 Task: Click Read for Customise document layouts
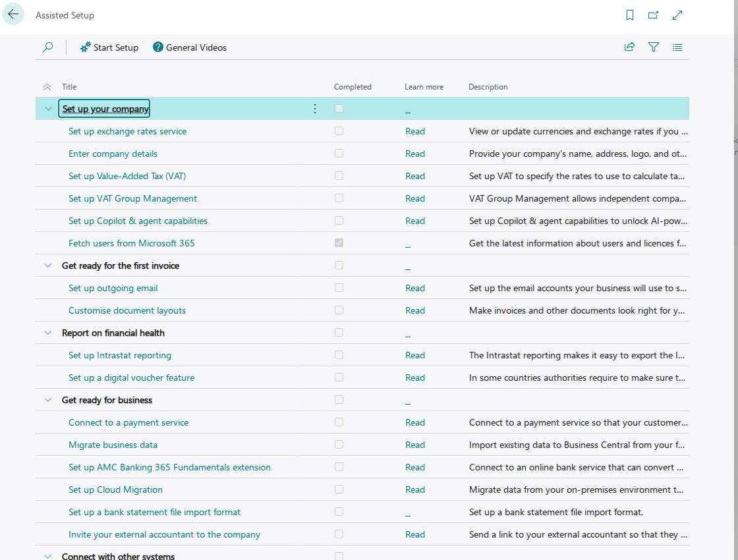[415, 310]
